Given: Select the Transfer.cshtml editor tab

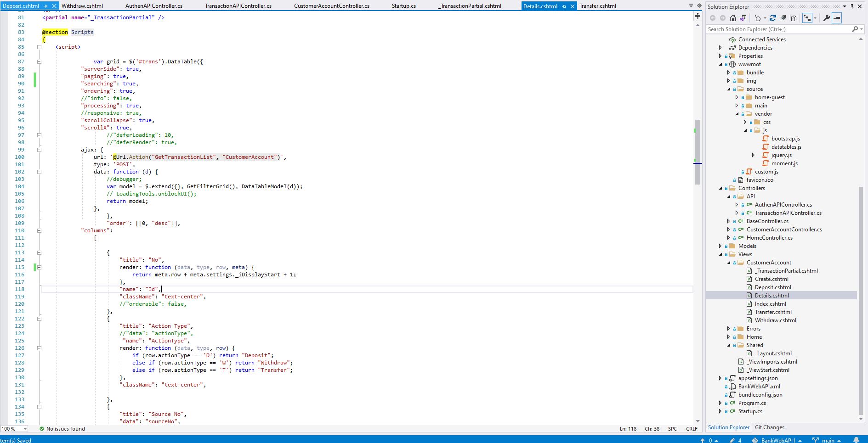Looking at the screenshot, I should click(597, 6).
